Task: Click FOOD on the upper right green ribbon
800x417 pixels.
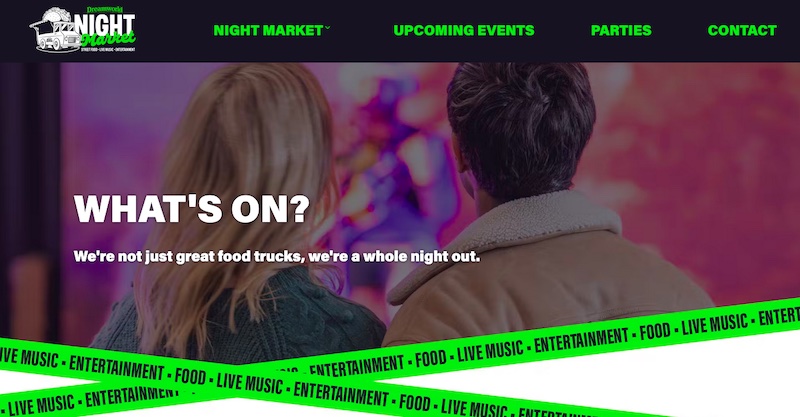Action: [x=655, y=332]
